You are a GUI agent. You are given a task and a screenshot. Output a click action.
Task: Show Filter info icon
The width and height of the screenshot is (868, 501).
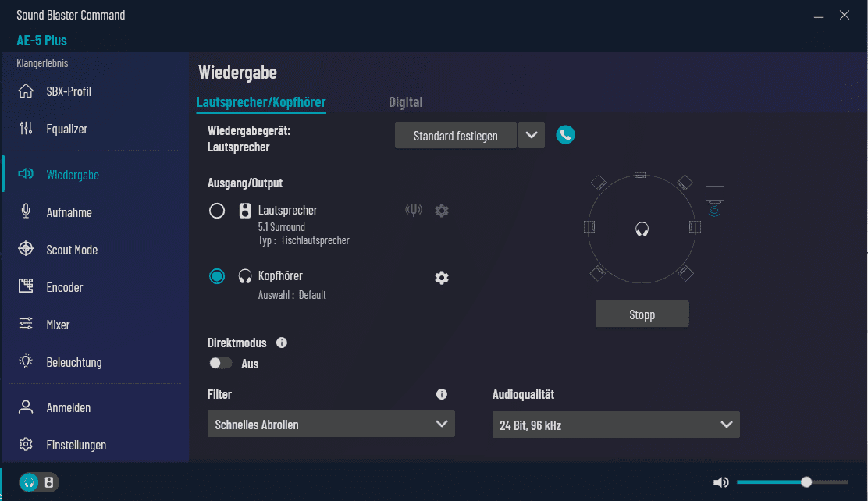pyautogui.click(x=441, y=394)
